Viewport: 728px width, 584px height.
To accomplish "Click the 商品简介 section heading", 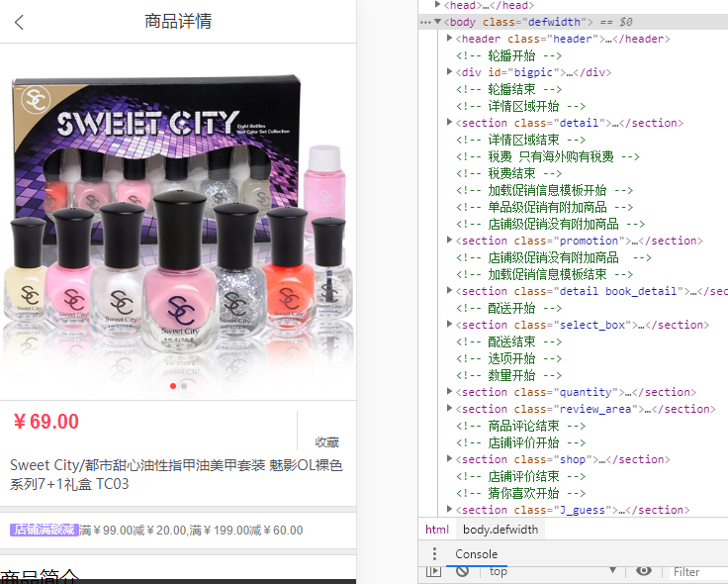I will pos(39,575).
